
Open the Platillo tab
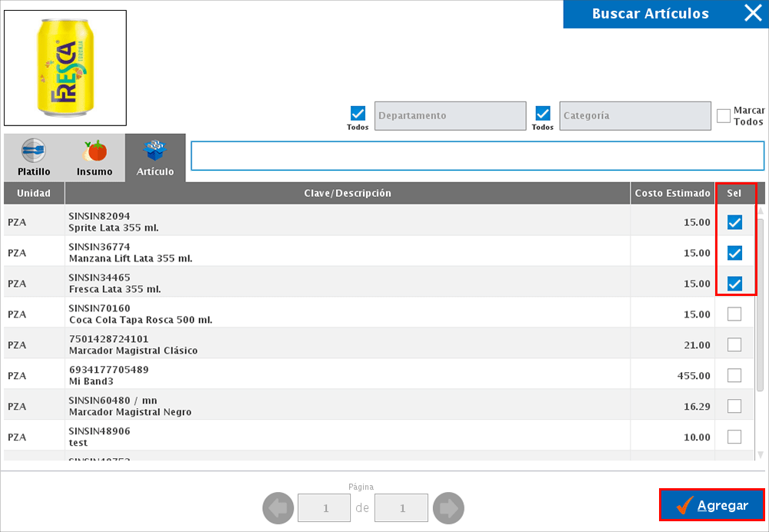coord(34,158)
